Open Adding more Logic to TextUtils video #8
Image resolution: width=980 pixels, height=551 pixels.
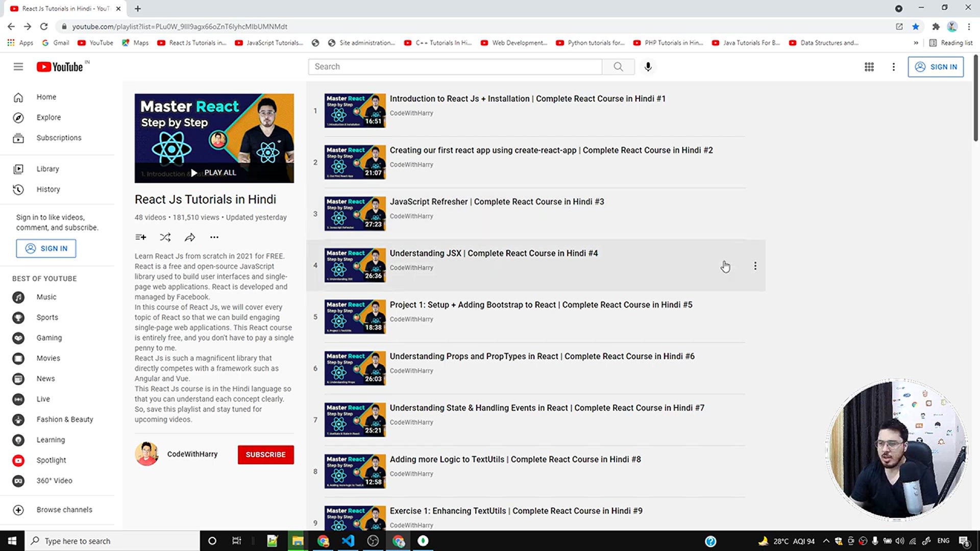point(515,460)
